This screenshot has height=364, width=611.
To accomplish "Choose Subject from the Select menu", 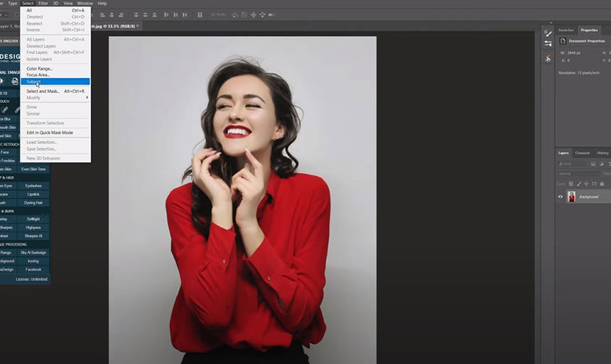I will pos(34,82).
